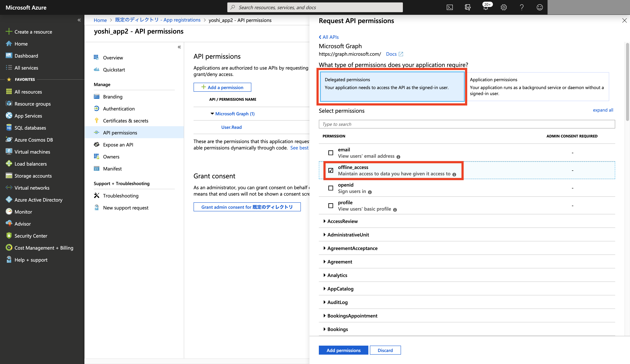Uncheck the offline_access permission checkbox
The image size is (630, 364).
(x=331, y=170)
